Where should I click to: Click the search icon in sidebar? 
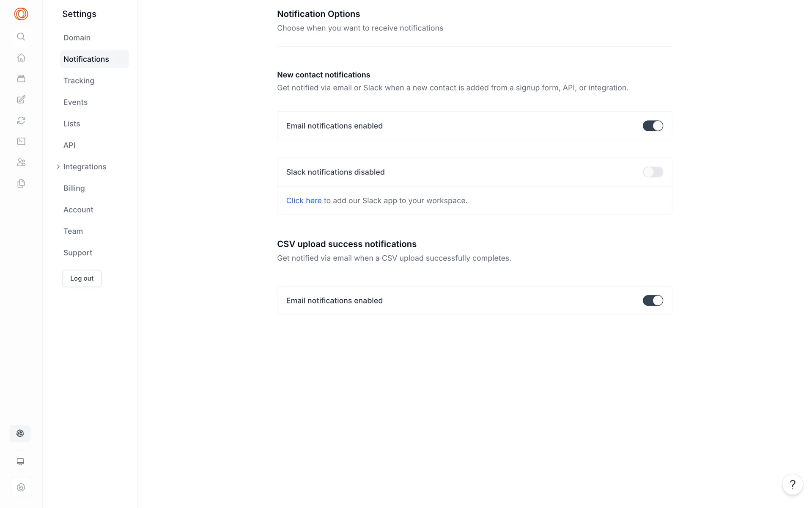21,37
